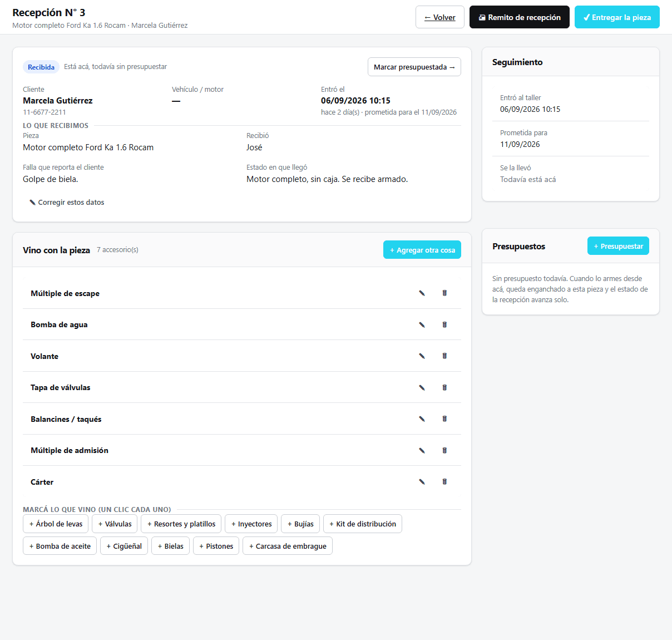Delete the Balancines / taqués accessory

pyautogui.click(x=444, y=419)
